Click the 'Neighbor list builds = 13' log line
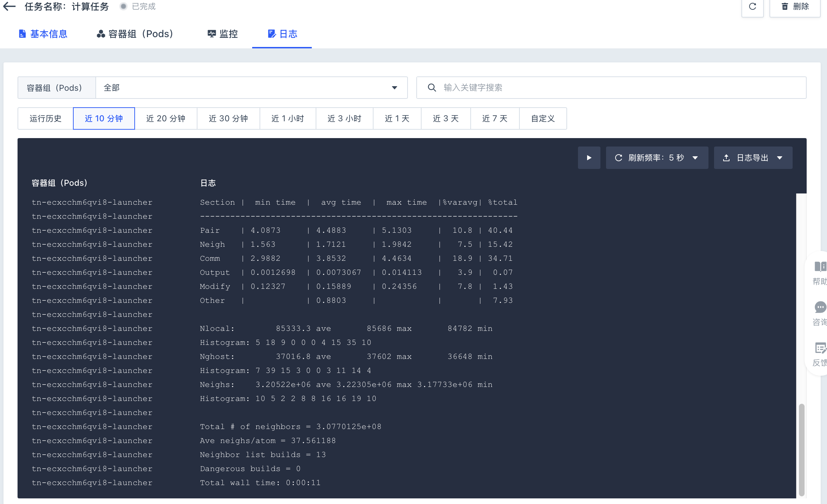This screenshot has width=827, height=504. coord(263,455)
